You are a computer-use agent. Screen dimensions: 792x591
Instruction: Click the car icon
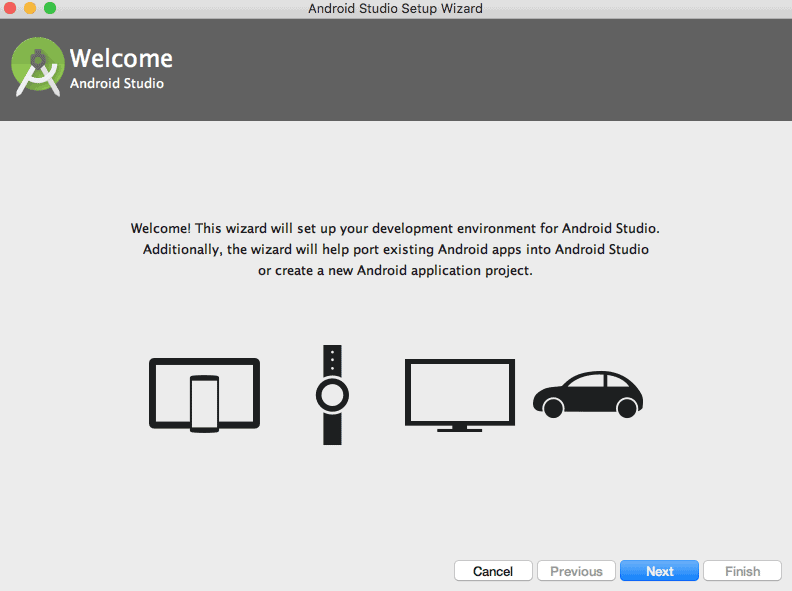click(588, 395)
